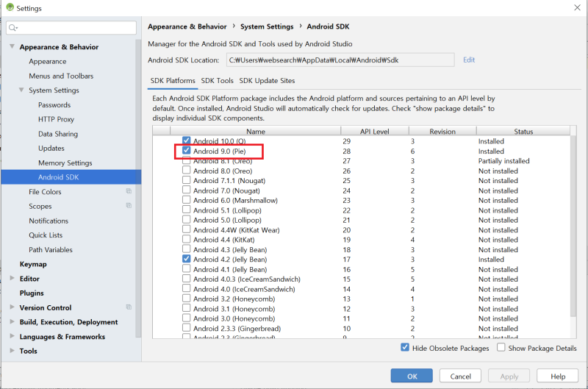Click API level 29 cell
Viewport: 588px width, 389px height.
(x=346, y=141)
